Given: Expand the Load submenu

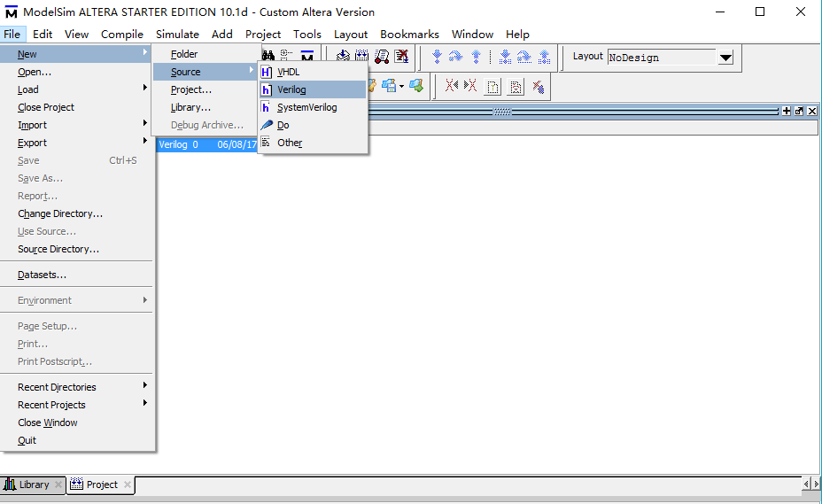Looking at the screenshot, I should pos(76,89).
